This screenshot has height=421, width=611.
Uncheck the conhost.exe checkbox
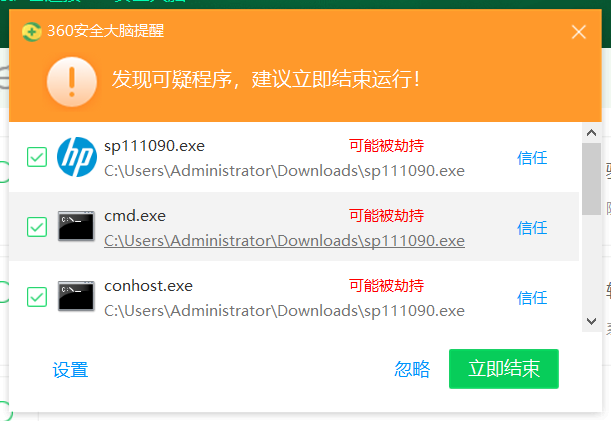tap(37, 297)
